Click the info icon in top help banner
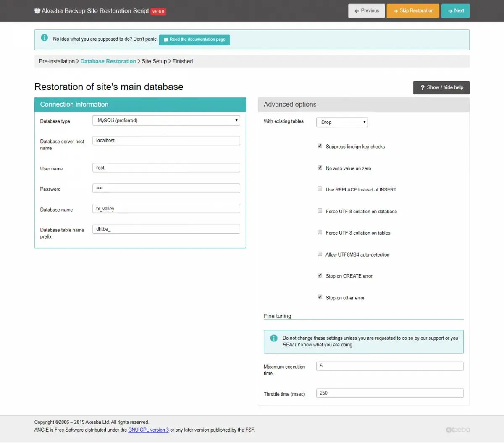This screenshot has height=443, width=504. (44, 38)
